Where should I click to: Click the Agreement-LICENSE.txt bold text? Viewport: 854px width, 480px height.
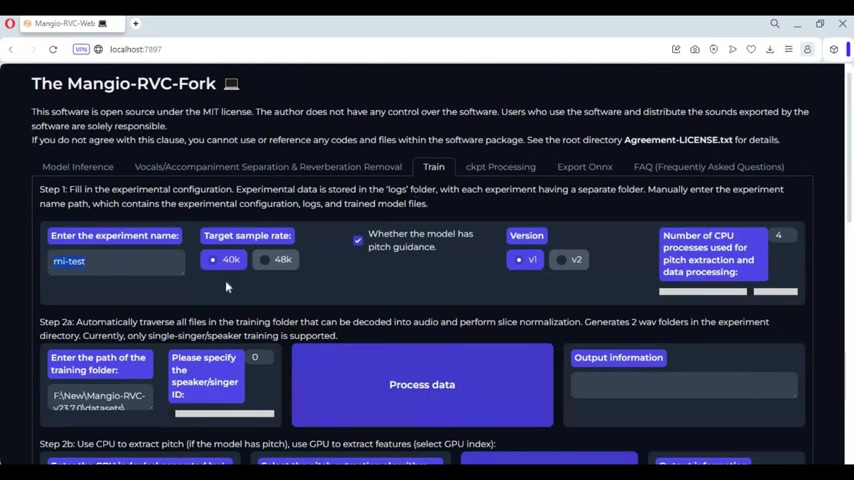678,140
